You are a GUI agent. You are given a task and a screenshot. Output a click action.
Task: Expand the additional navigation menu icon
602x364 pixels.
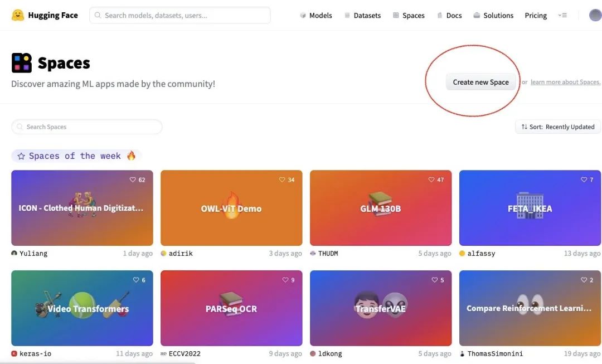point(562,16)
